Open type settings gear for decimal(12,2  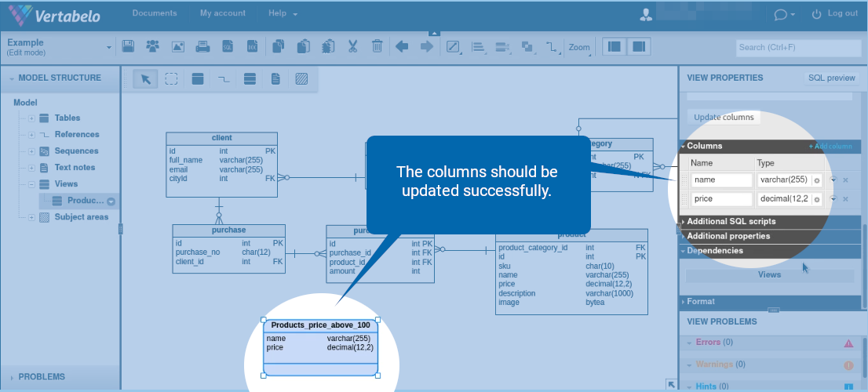tap(816, 199)
